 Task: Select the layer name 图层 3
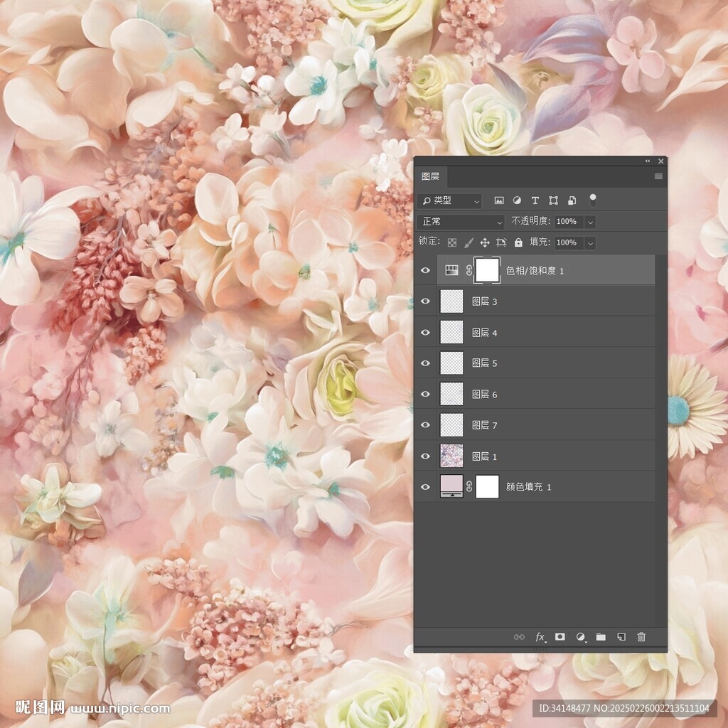point(484,301)
